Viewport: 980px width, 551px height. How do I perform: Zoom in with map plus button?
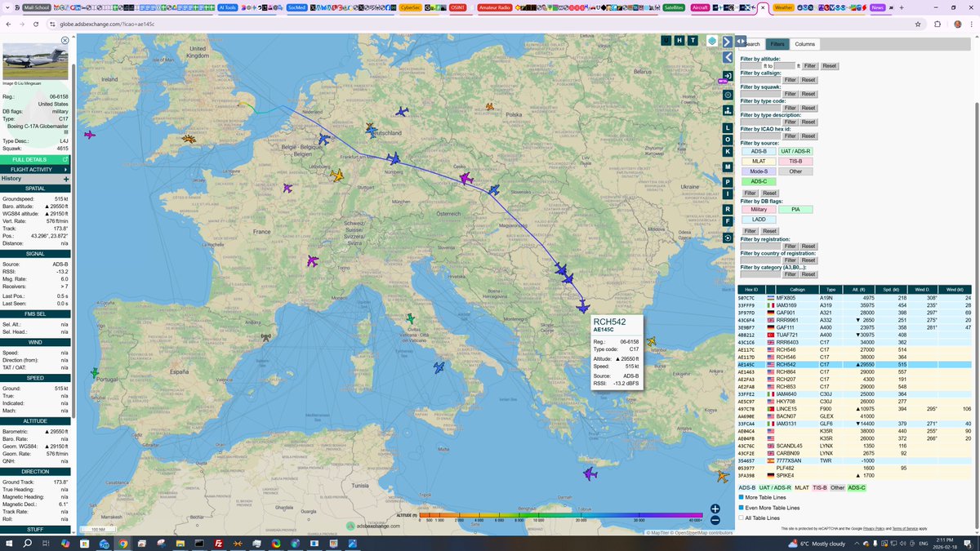click(715, 509)
